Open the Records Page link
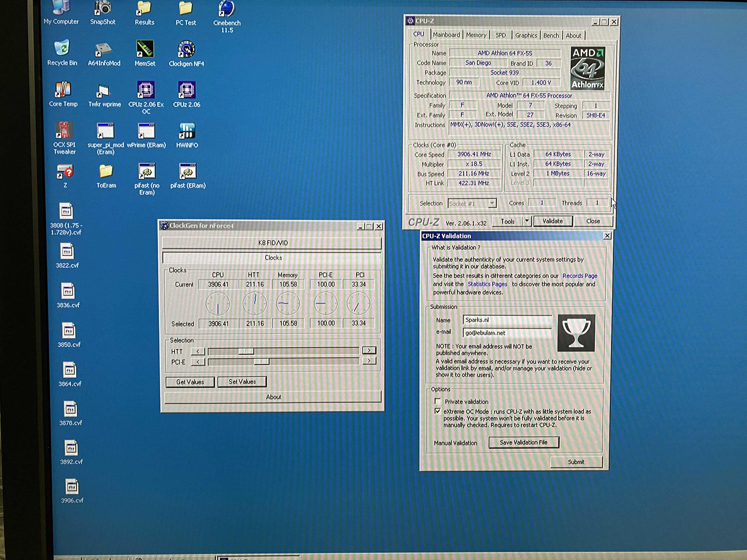Screen dimensions: 747x560 coord(580,276)
